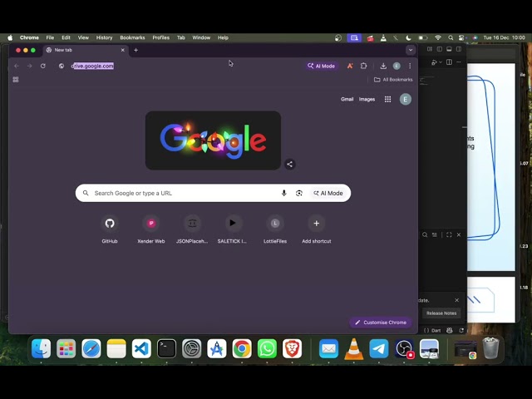Viewport: 532px width, 399px height.
Task: Open the View menu
Action: (83, 37)
